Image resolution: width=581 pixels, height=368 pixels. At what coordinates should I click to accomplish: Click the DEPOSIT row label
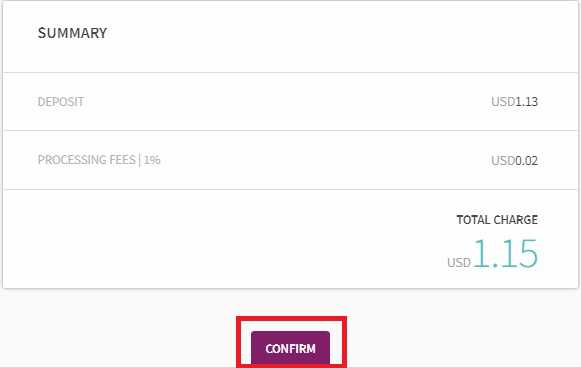[61, 102]
